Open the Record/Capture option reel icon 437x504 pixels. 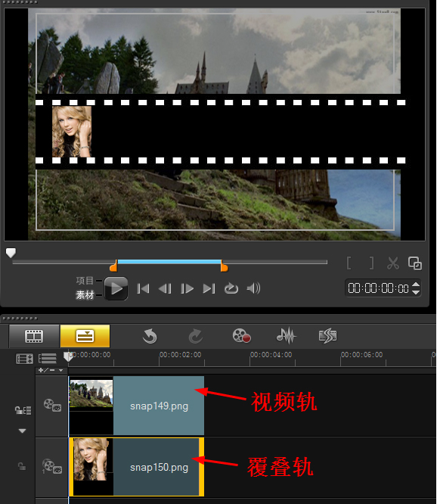(241, 336)
